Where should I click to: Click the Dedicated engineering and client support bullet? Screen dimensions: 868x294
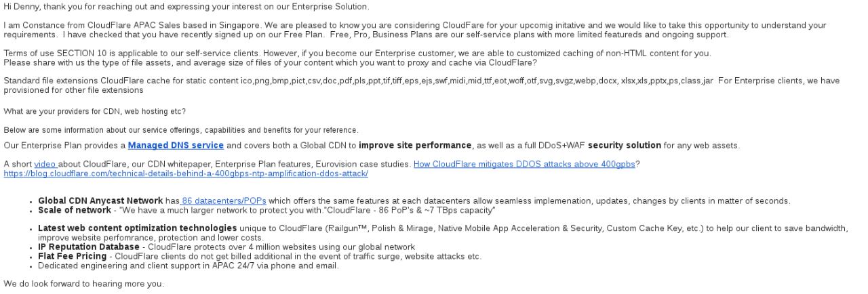tap(188, 266)
